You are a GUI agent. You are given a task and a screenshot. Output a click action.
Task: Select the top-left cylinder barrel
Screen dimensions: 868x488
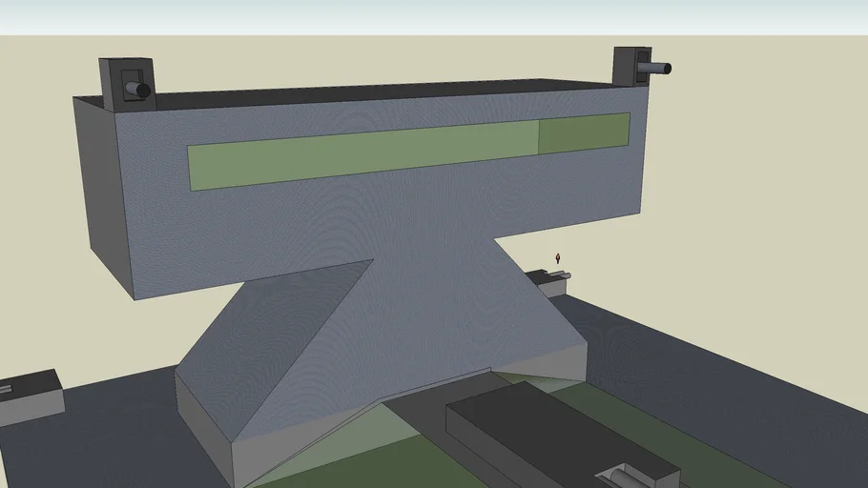coord(138,91)
